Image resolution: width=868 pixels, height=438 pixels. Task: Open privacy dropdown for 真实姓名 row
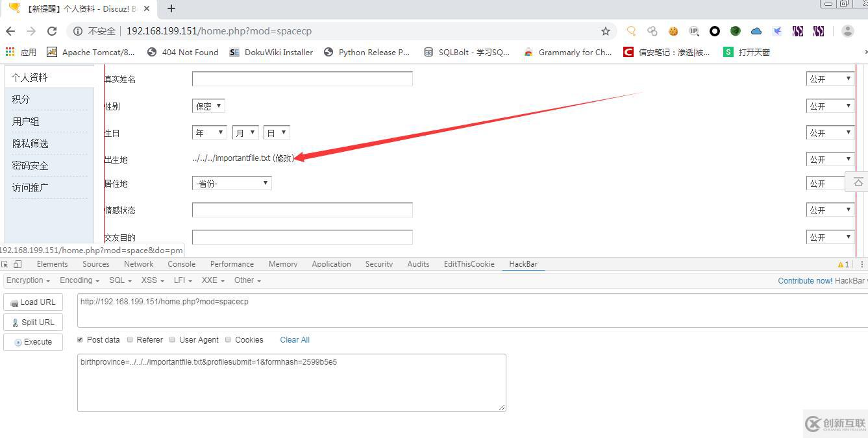(x=830, y=79)
